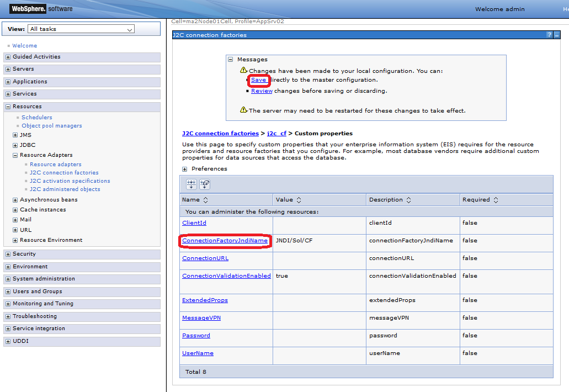569x392 pixels.
Task: Sort the Value column using arrows
Action: [299, 200]
